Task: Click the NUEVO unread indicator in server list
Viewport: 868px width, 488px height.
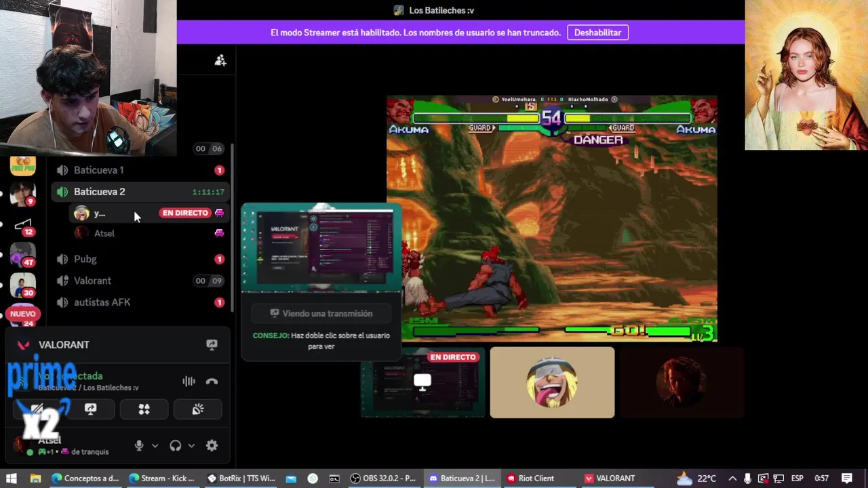Action: [22, 314]
